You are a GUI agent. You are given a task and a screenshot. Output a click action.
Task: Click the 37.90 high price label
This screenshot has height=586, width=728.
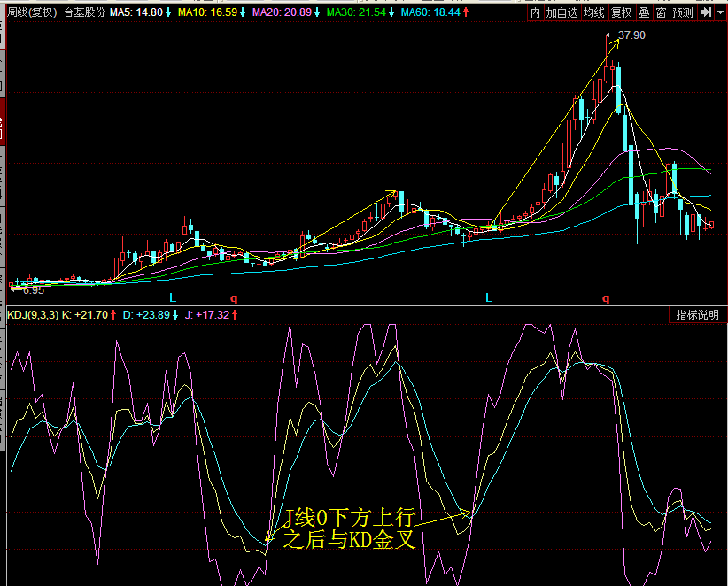(631, 35)
